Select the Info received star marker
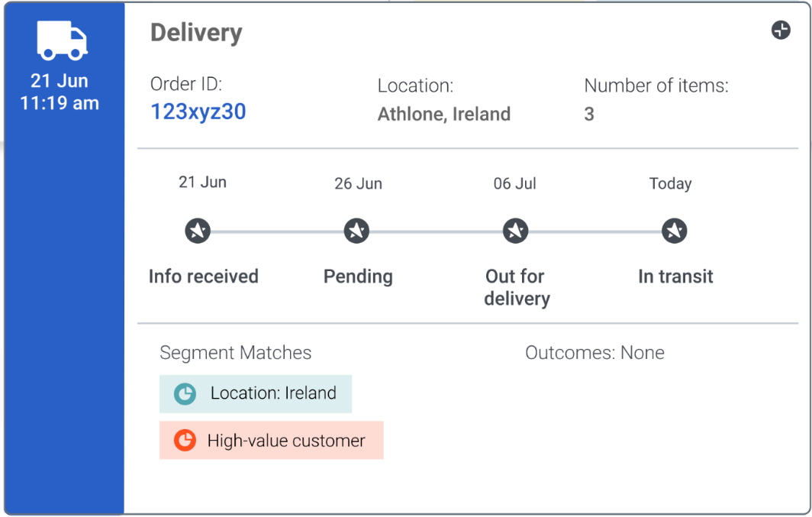The height and width of the screenshot is (517, 812). tap(198, 231)
